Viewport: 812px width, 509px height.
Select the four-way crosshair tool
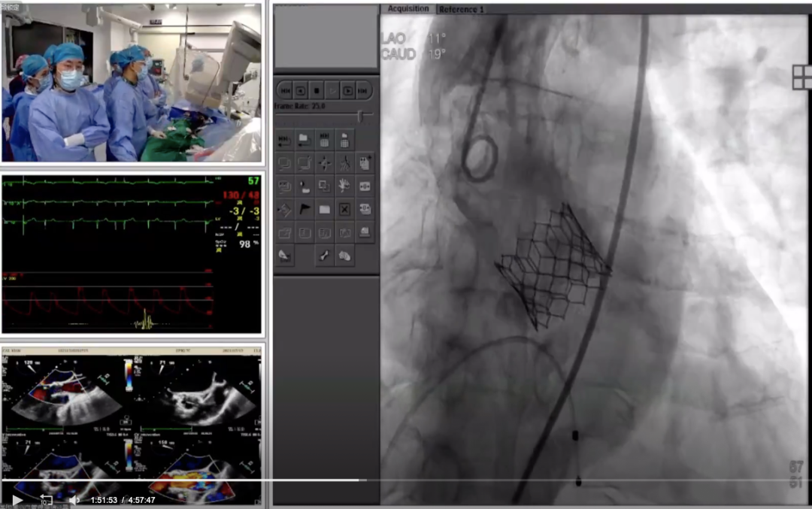pos(324,162)
